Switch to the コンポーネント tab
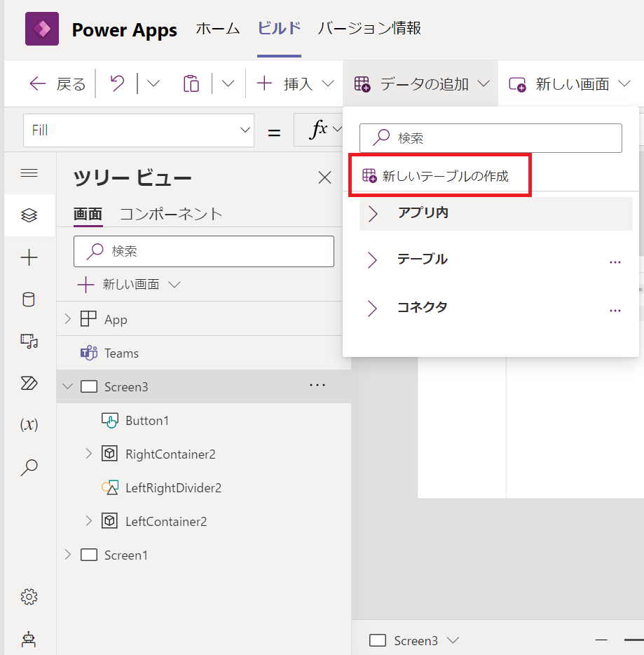The image size is (644, 655). click(171, 215)
